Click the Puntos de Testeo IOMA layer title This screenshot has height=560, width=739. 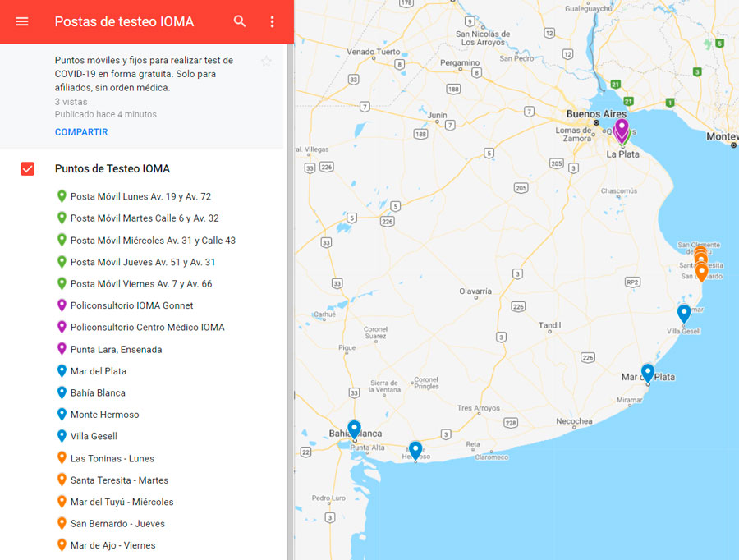[112, 169]
